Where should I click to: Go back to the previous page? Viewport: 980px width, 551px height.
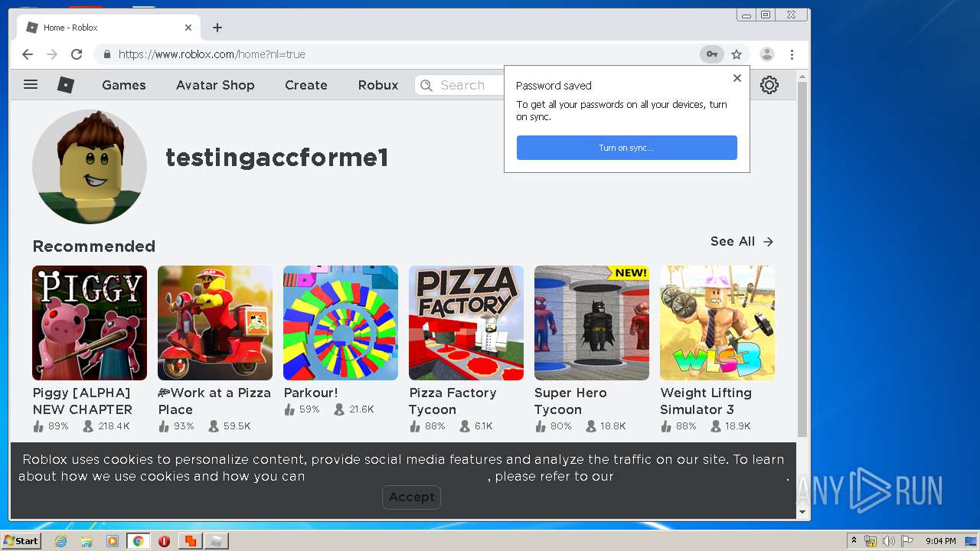28,54
